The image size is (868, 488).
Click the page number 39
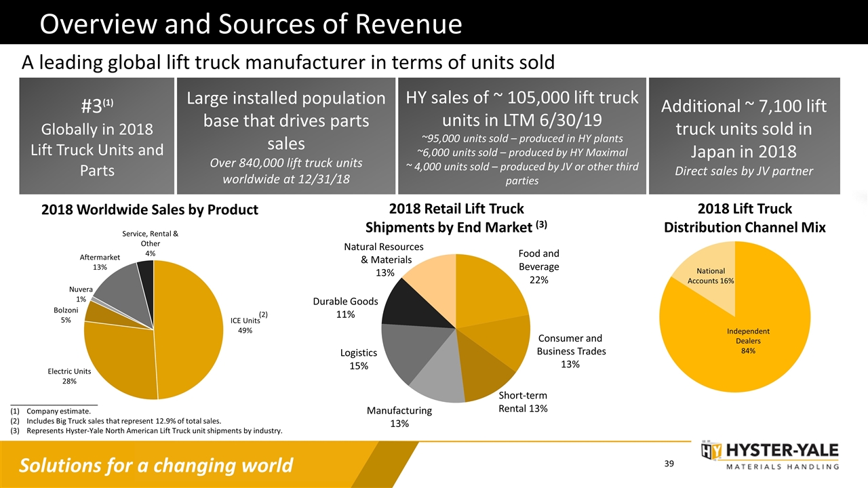pyautogui.click(x=670, y=464)
